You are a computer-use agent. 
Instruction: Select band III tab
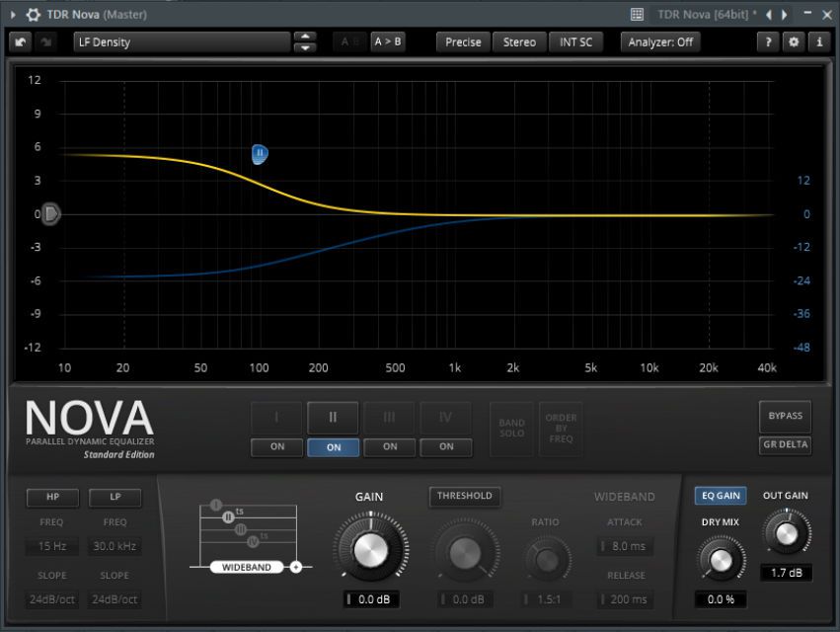click(390, 418)
